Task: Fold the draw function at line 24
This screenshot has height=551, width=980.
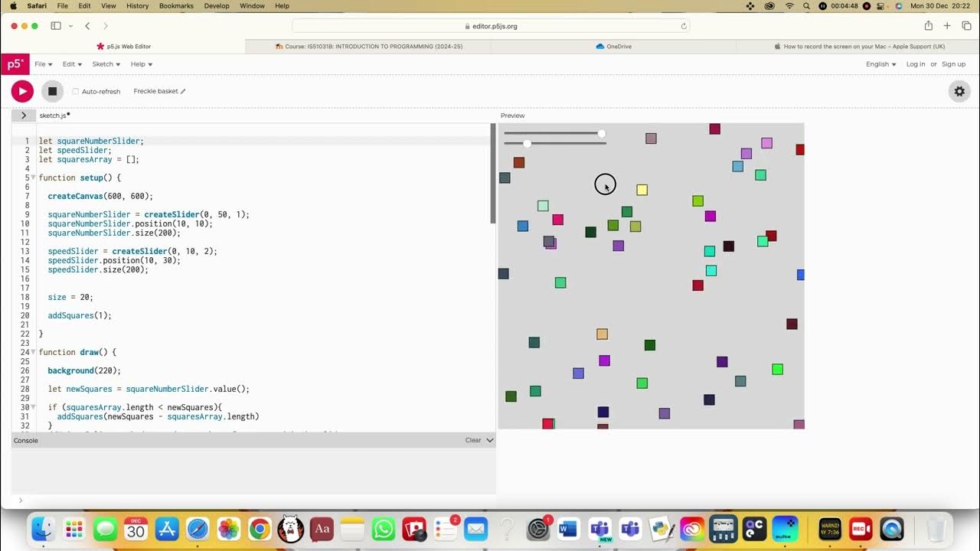Action: click(x=33, y=352)
